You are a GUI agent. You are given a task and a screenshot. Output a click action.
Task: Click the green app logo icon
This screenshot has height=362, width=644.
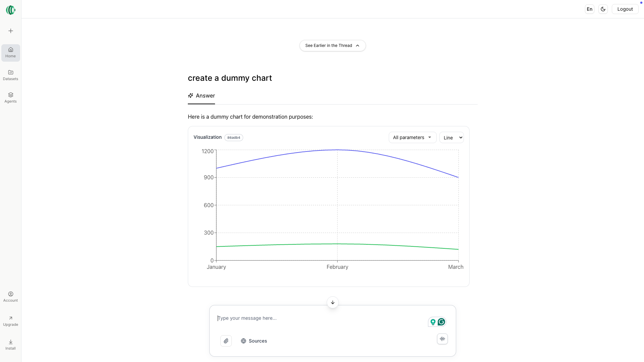click(11, 10)
